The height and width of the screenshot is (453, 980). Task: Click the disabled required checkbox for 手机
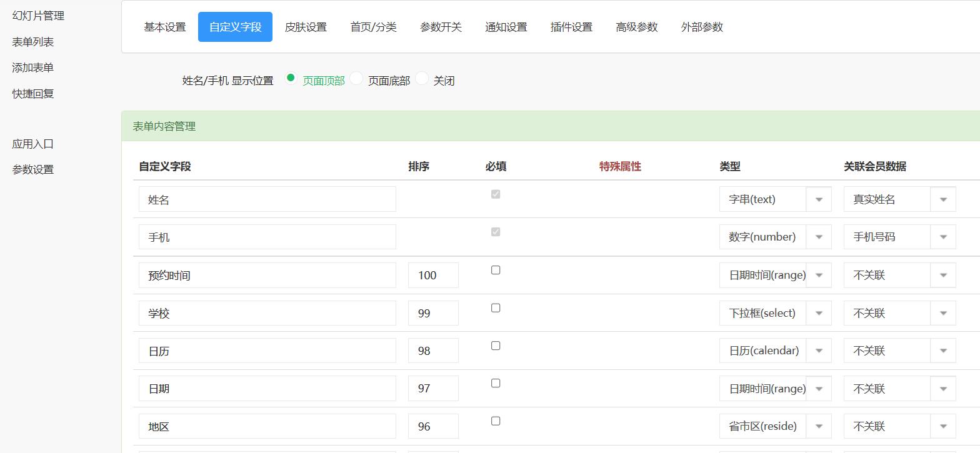[496, 232]
